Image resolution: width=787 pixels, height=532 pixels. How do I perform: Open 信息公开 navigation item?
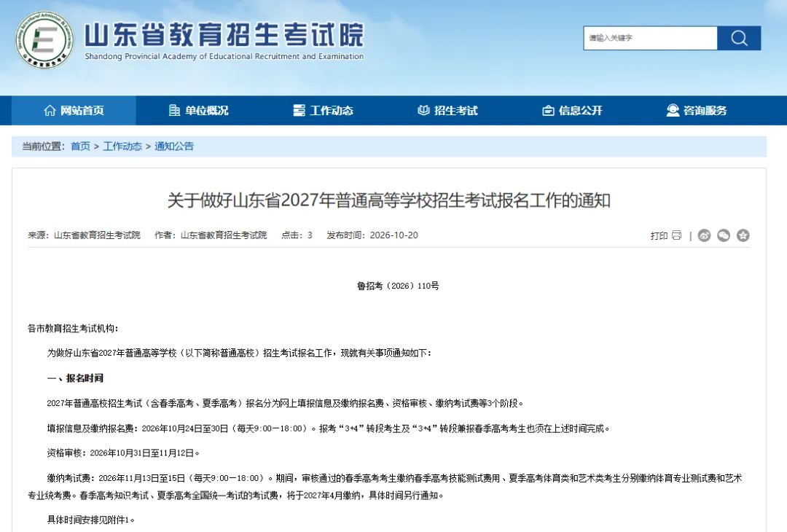point(572,111)
